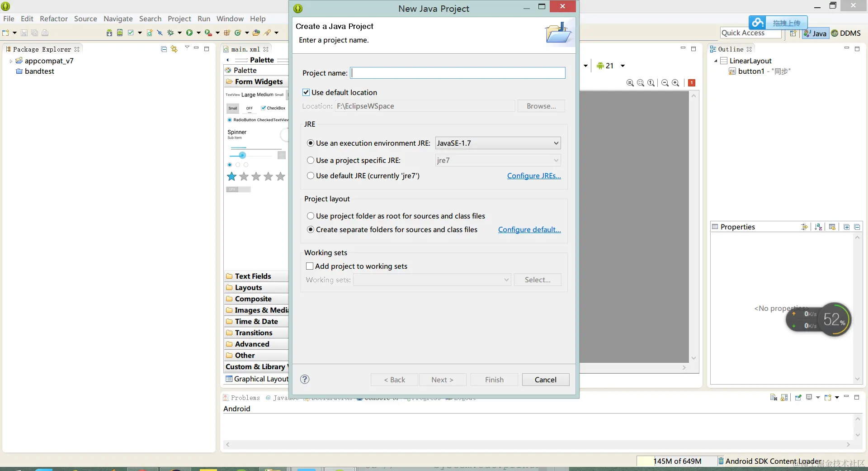The height and width of the screenshot is (471, 868).
Task: Expand the appcompat_v7 project tree node
Action: coord(11,61)
